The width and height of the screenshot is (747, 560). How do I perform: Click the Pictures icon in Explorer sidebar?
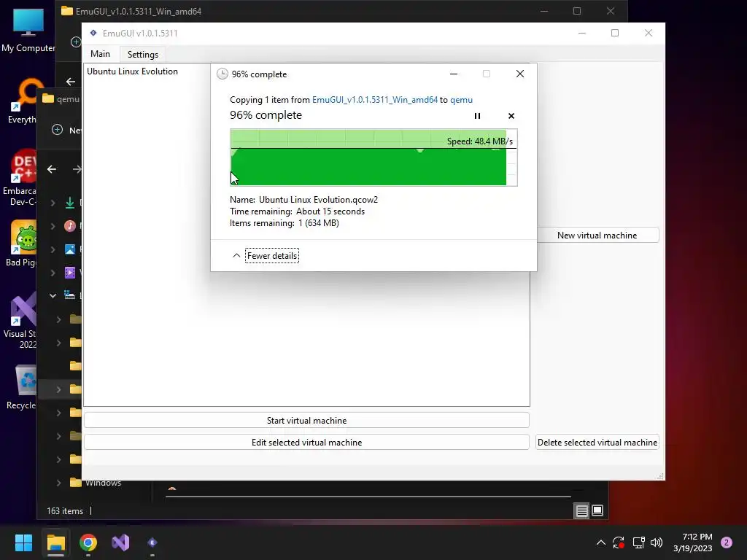pos(70,249)
